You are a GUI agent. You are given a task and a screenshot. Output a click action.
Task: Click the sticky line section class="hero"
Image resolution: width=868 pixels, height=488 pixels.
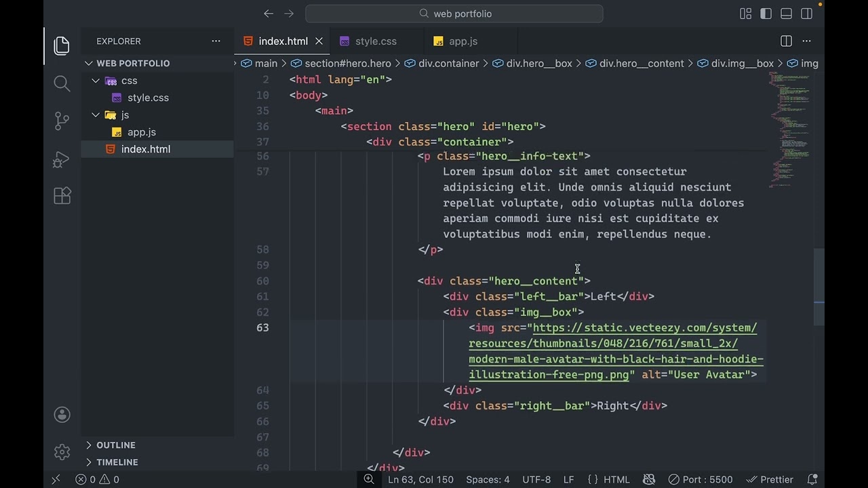coord(443,126)
